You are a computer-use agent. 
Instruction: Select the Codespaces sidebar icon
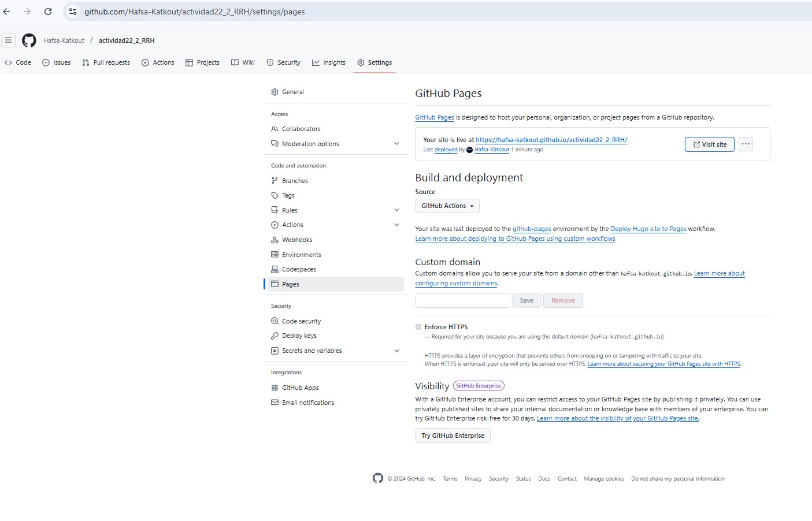275,269
